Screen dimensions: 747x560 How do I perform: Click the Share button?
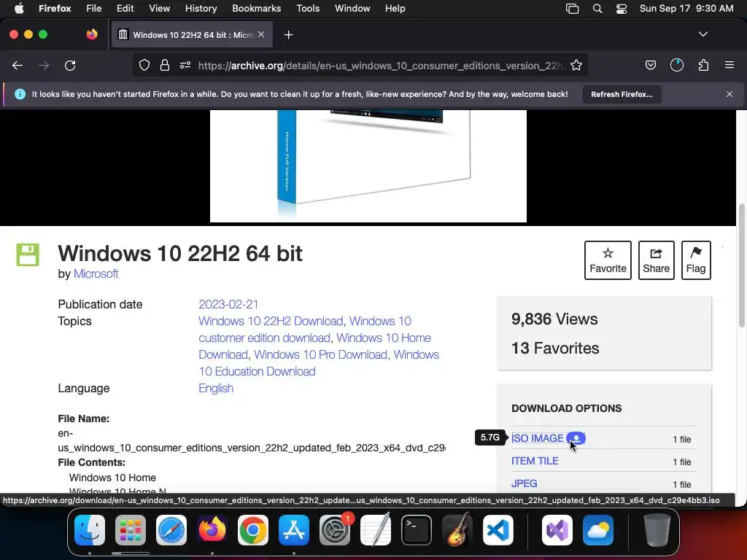[656, 260]
